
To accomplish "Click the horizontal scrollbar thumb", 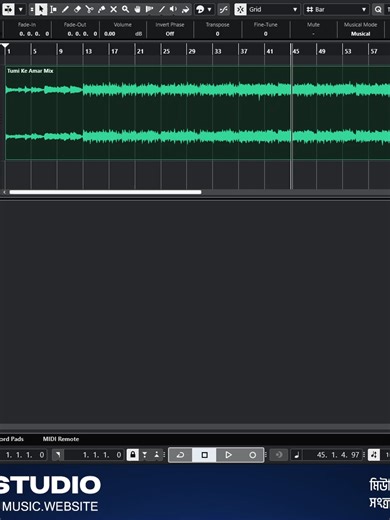I will click(105, 192).
